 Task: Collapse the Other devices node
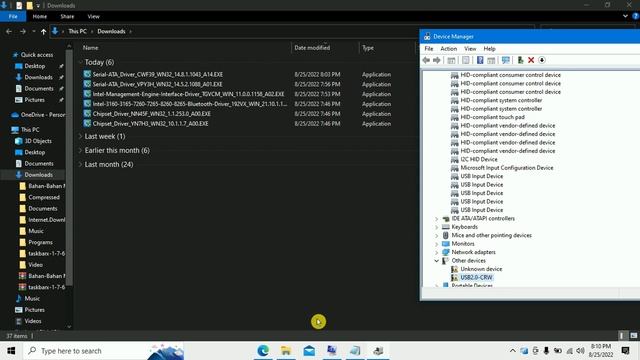pos(436,261)
